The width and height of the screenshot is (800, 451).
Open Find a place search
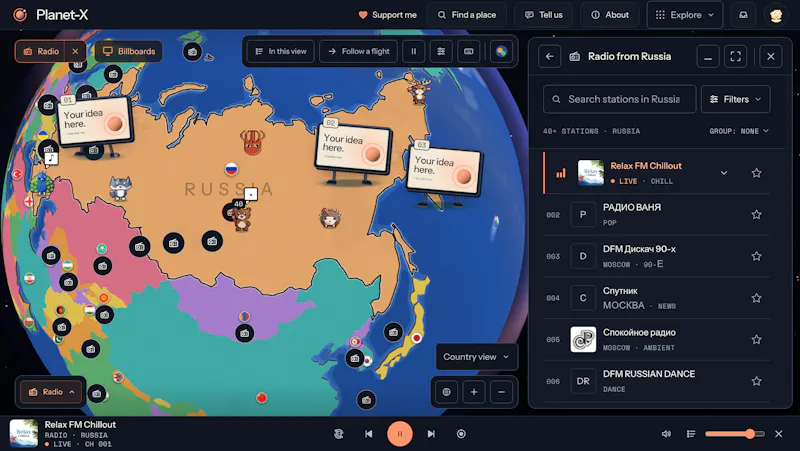[x=467, y=15]
